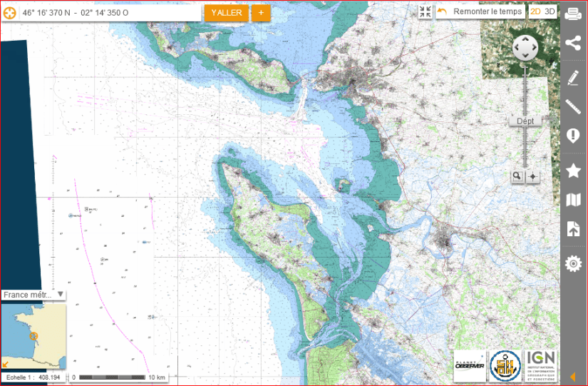588x386 pixels.
Task: Switch the map to 2D view
Action: tap(535, 12)
